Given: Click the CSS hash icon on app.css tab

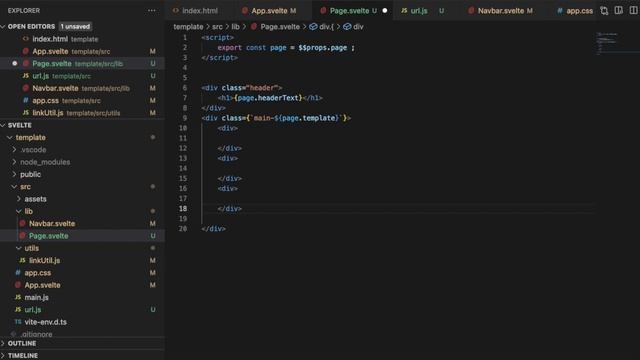Looking at the screenshot, I should [560, 11].
